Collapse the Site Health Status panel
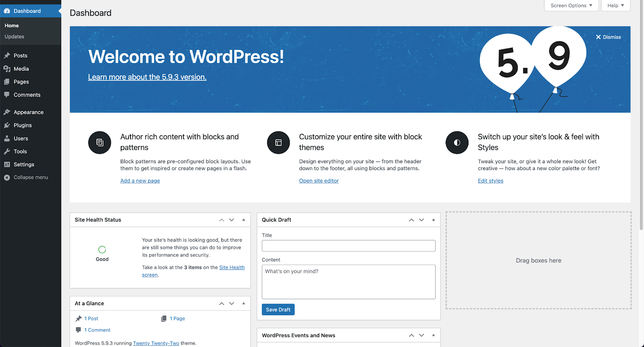644x347 pixels. pos(244,220)
